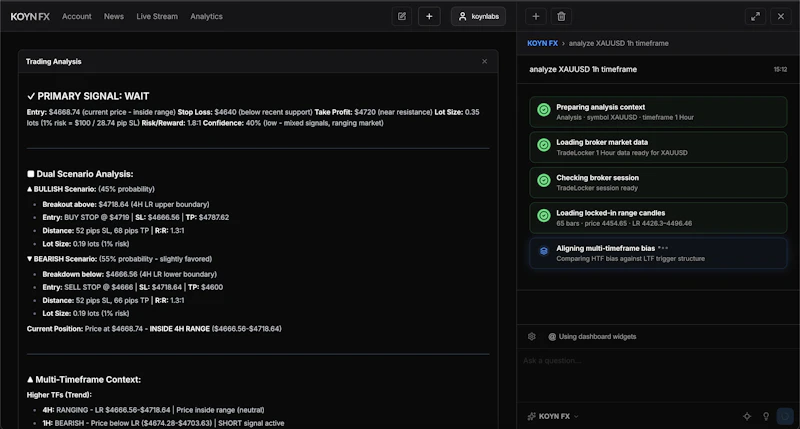
Task: Click 'SELL STOP @ $4666' entry line
Action: [x=133, y=287]
